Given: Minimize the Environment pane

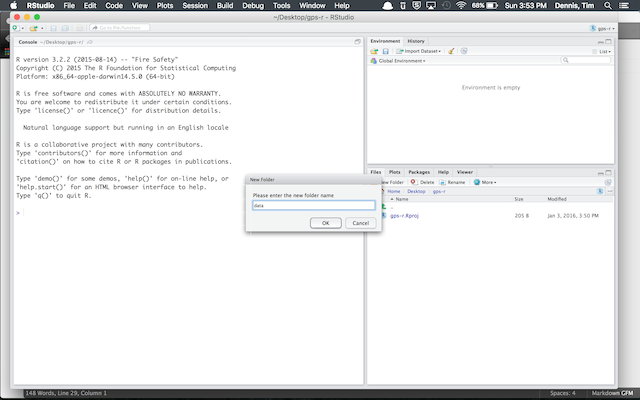Looking at the screenshot, I should click(x=600, y=42).
